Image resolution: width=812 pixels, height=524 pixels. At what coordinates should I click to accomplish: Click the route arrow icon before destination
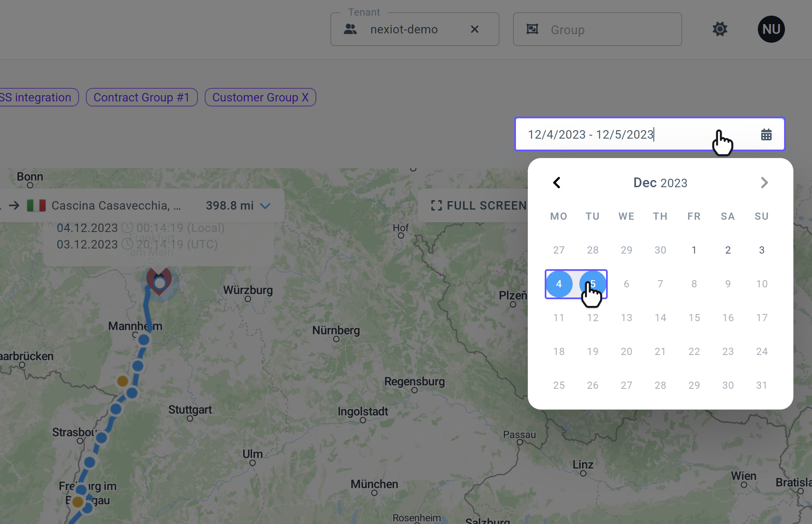pyautogui.click(x=14, y=206)
